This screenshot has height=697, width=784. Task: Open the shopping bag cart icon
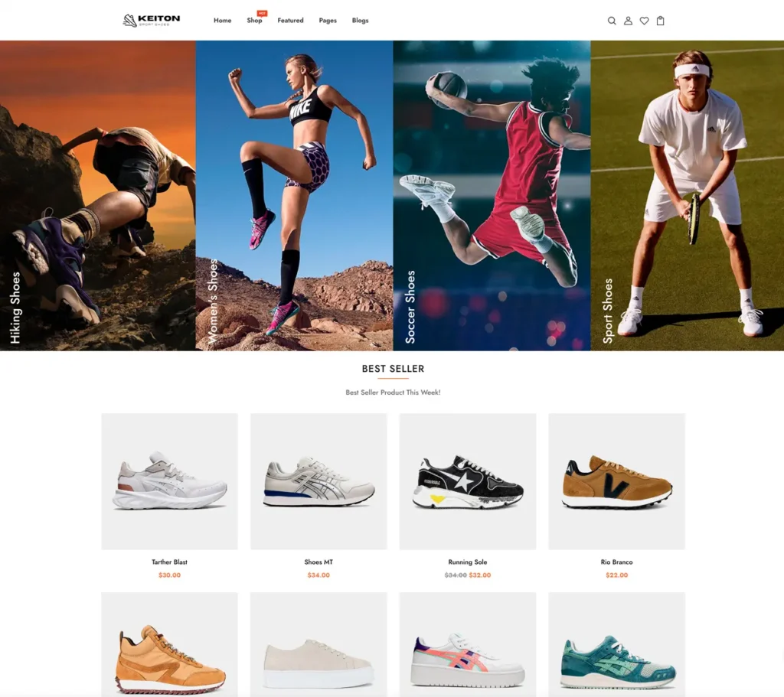661,21
